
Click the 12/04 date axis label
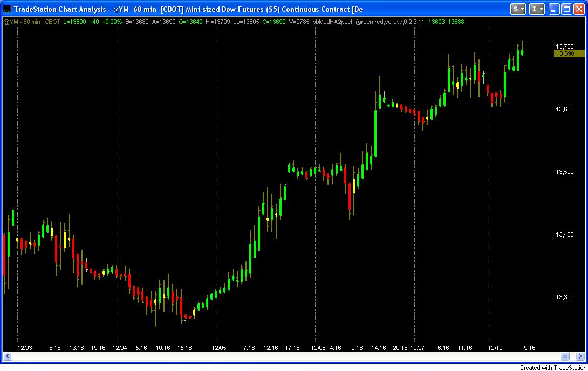tap(120, 348)
